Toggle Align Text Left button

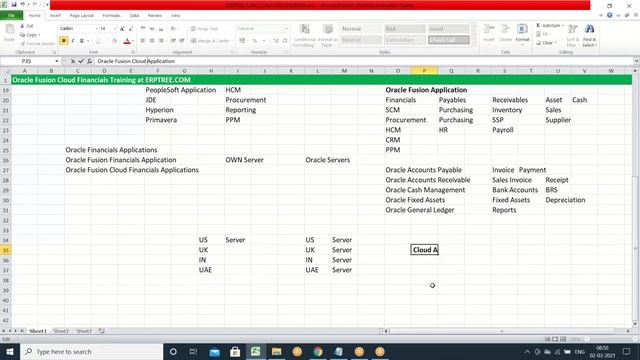click(143, 41)
